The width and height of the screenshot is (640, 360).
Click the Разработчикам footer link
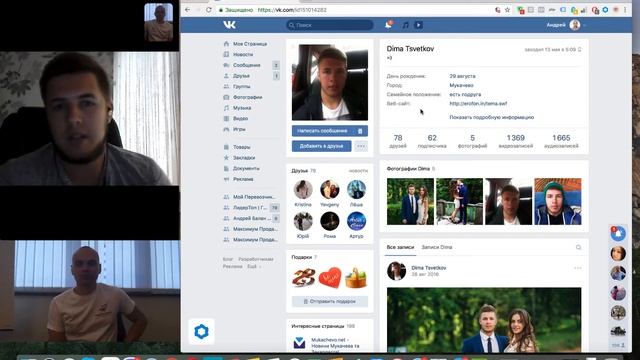point(256,259)
